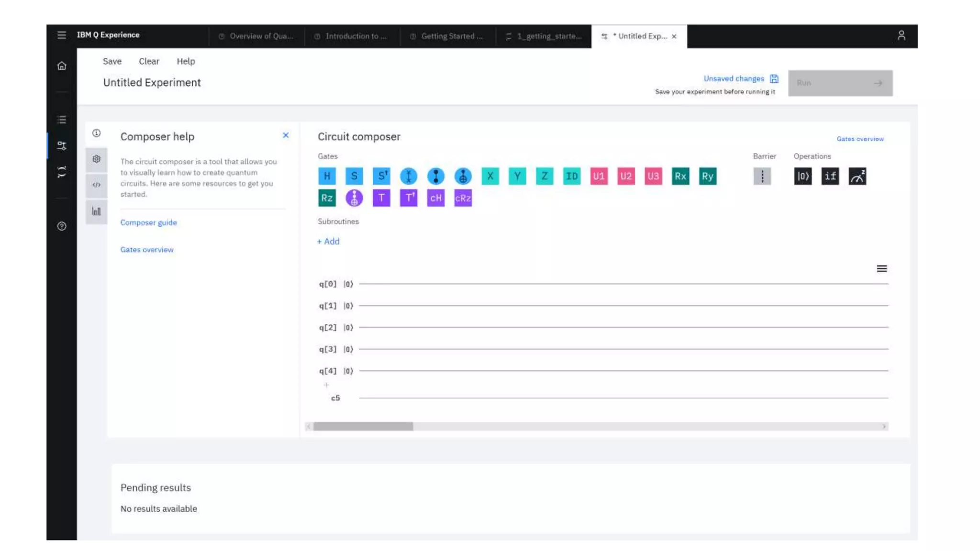
Task: Close the Composer help panel
Action: [286, 135]
